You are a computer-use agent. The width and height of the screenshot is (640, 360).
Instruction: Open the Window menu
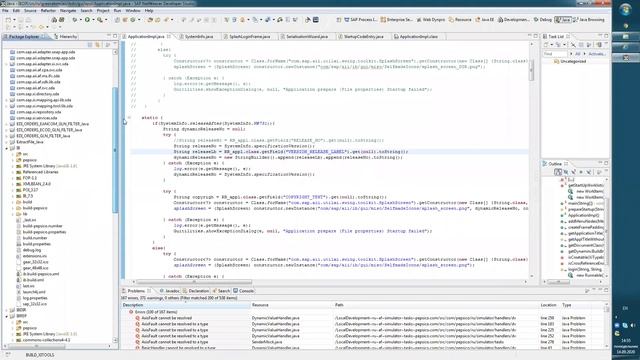pos(133,11)
